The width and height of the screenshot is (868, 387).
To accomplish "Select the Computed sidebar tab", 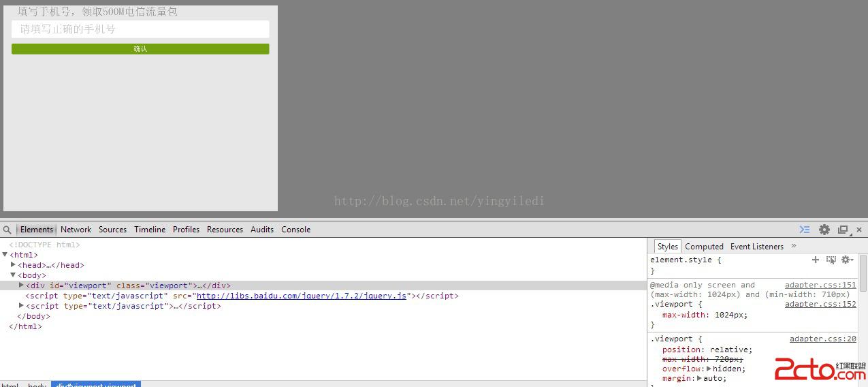I will pos(704,247).
